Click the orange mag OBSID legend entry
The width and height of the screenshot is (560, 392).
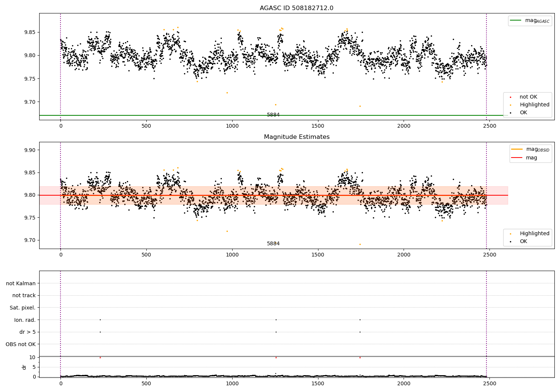[x=517, y=149]
